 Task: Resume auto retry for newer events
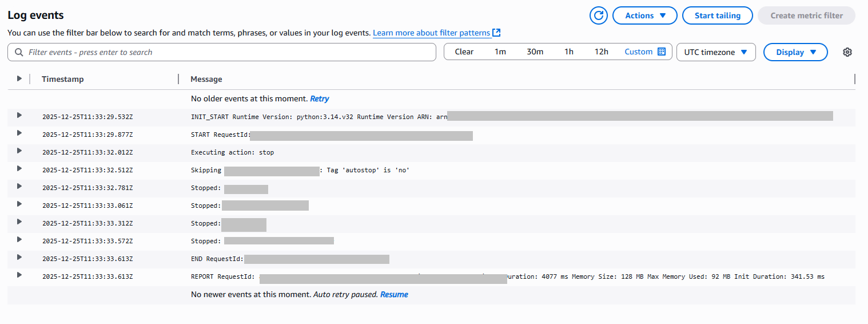tap(394, 294)
